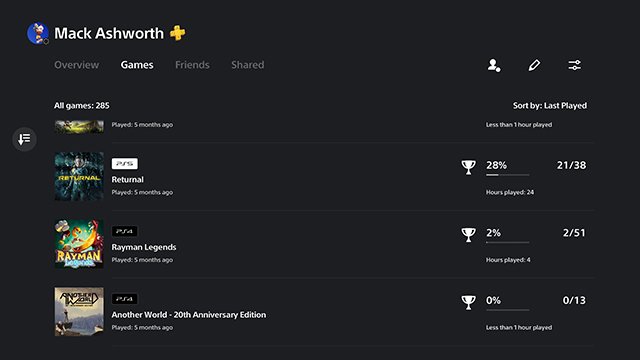
Task: Go to the Shared tab
Action: [x=248, y=65]
